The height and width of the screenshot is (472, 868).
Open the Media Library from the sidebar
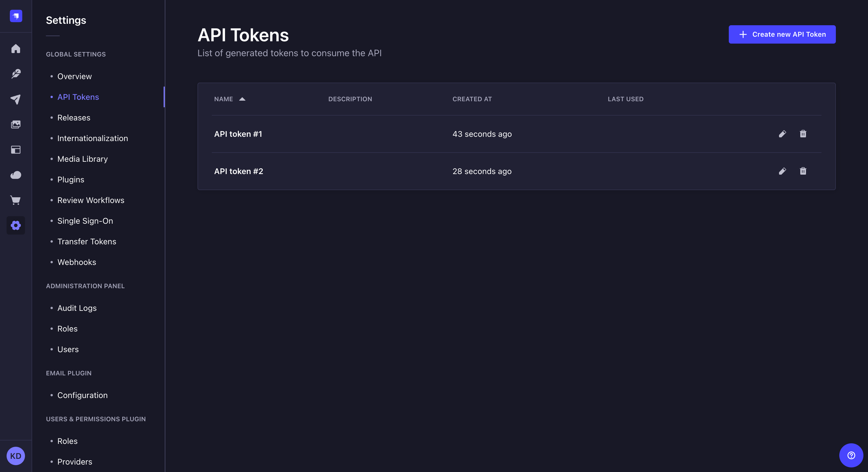[x=15, y=124]
